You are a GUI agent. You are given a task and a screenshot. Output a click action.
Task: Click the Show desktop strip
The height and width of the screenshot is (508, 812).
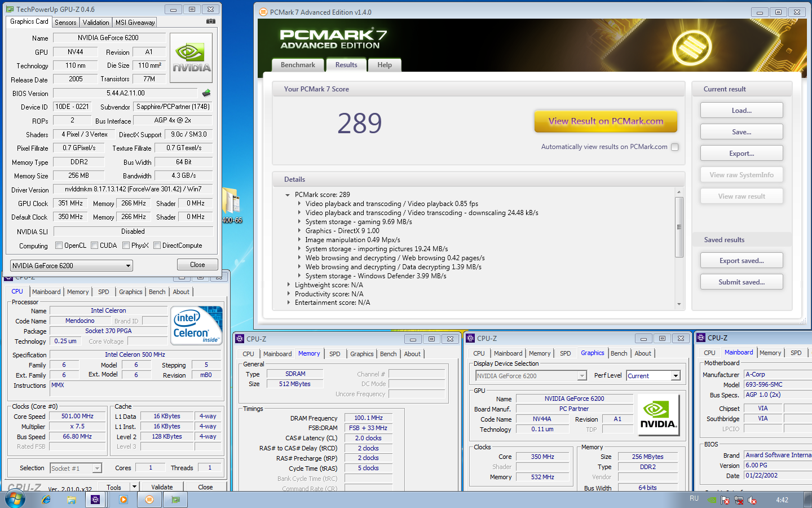click(x=808, y=500)
